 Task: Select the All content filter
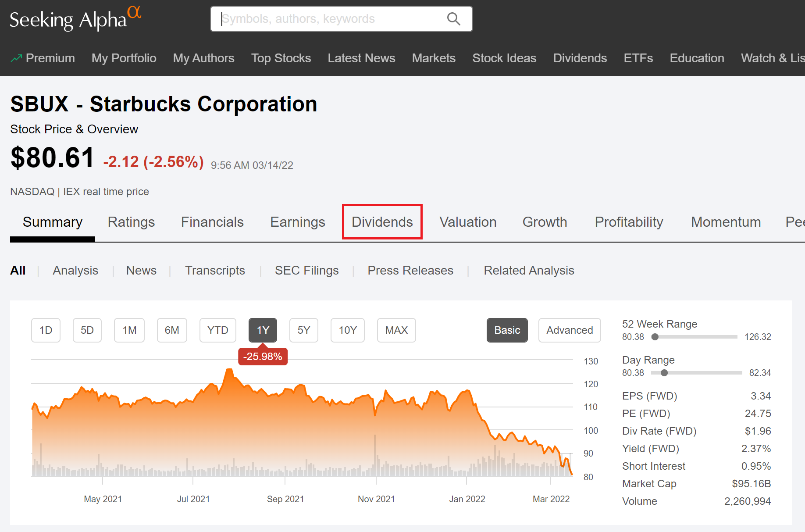(x=18, y=270)
